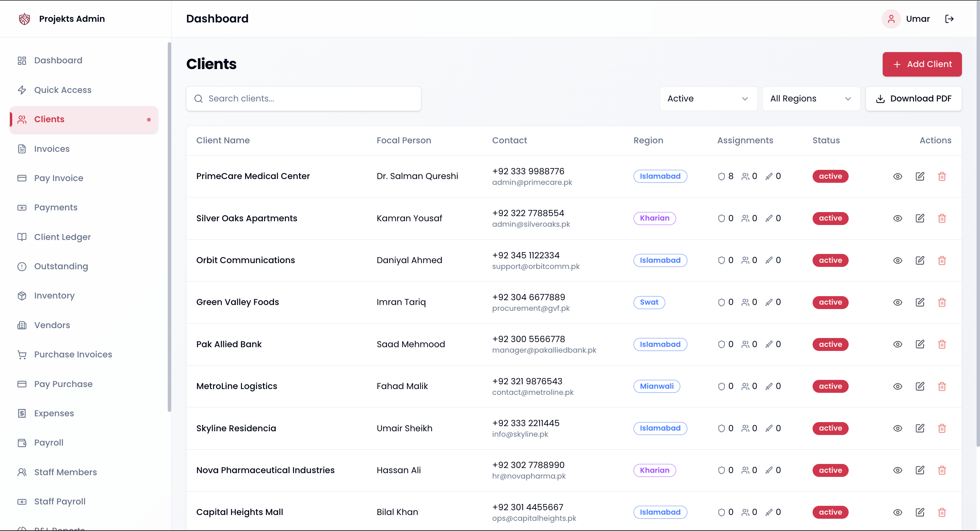980x531 pixels.
Task: Go to Quick Access in sidebar
Action: click(84, 90)
